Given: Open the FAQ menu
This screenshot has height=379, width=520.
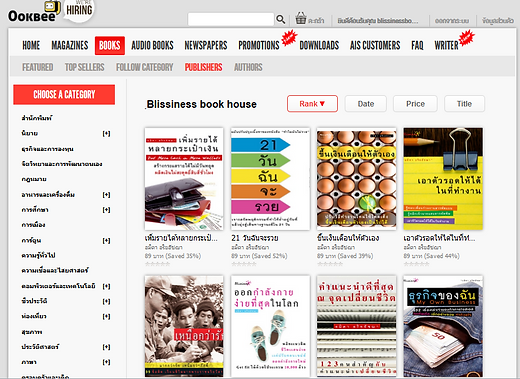Looking at the screenshot, I should click(x=417, y=45).
